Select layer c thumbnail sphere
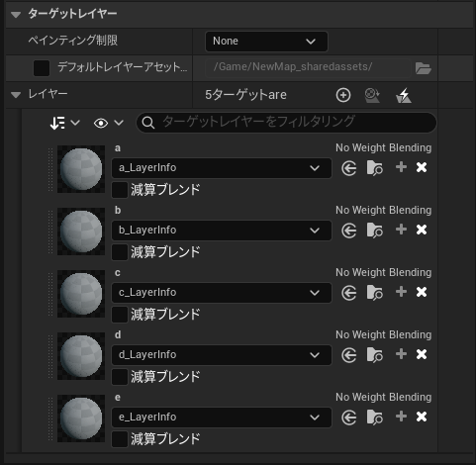 [x=81, y=294]
